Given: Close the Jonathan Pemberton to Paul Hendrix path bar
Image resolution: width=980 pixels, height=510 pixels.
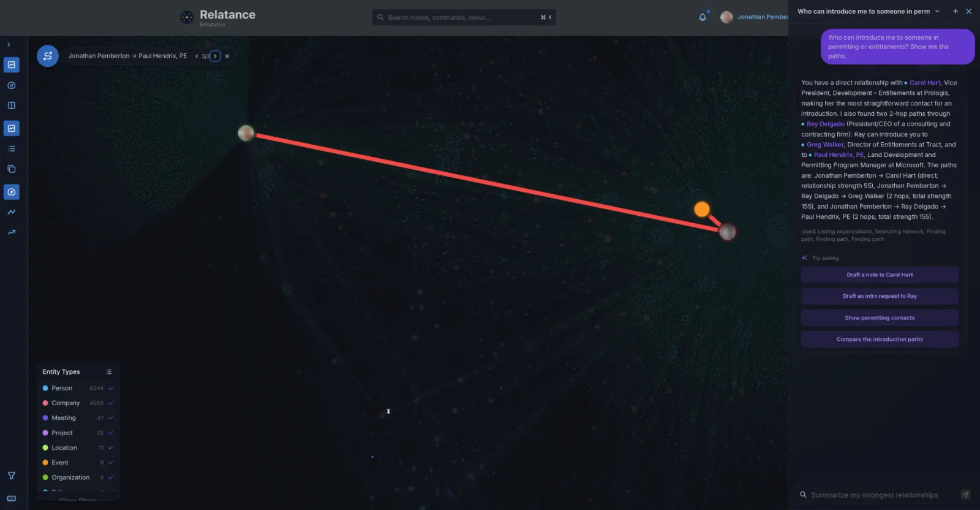Looking at the screenshot, I should [227, 56].
